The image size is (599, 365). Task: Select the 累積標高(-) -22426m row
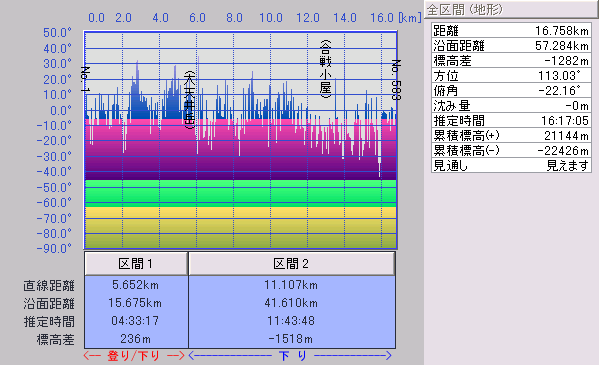tap(511, 150)
